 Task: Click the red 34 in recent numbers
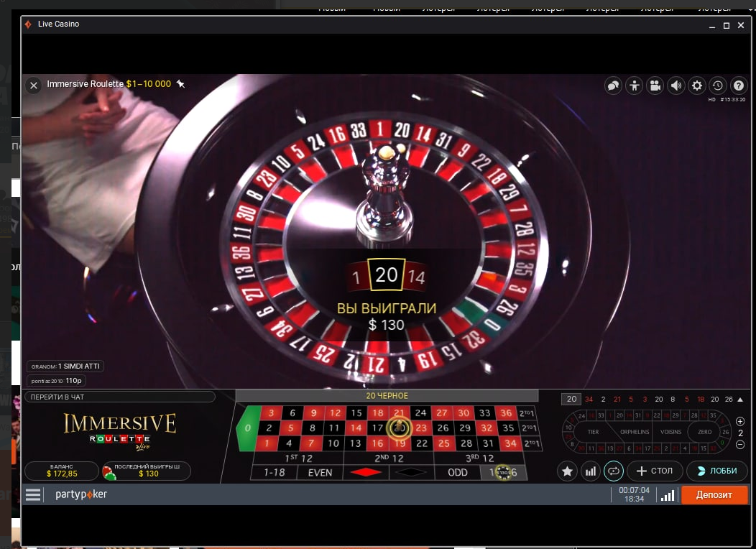589,399
